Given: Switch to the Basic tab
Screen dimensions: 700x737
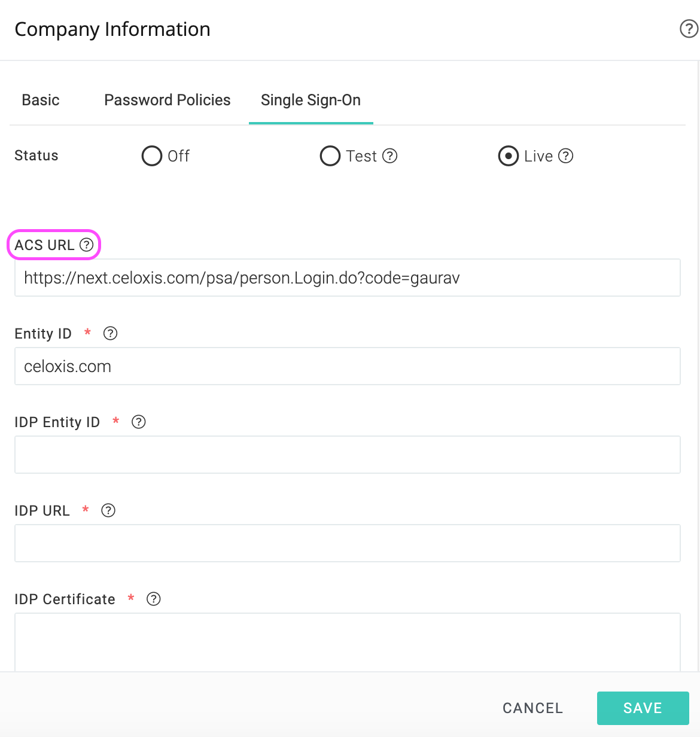Looking at the screenshot, I should coord(41,100).
